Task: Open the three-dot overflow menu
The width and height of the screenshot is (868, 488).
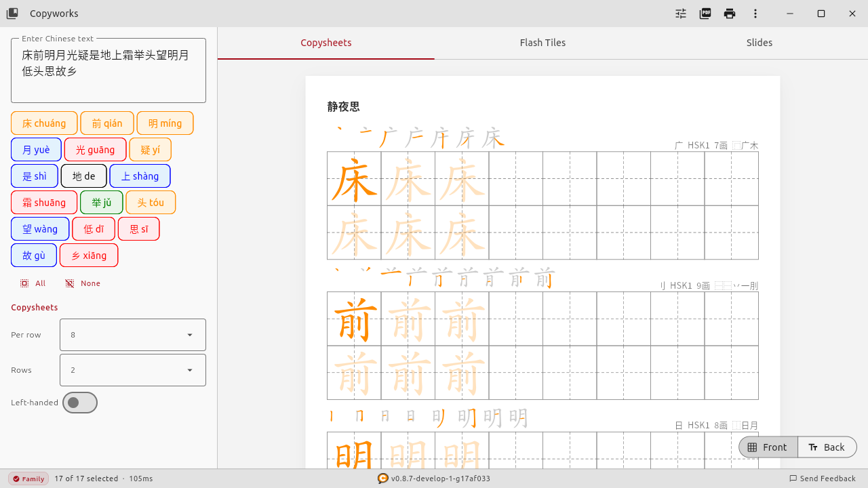Action: coord(755,13)
